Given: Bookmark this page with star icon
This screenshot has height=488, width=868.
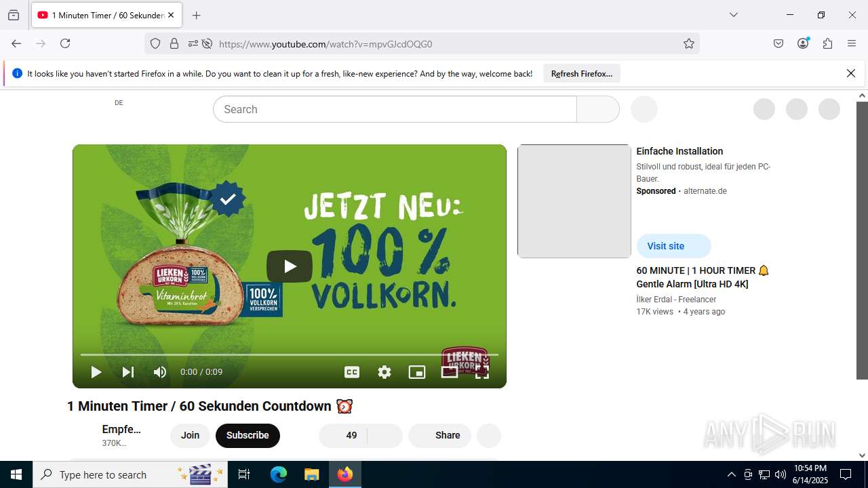Looking at the screenshot, I should pyautogui.click(x=689, y=44).
